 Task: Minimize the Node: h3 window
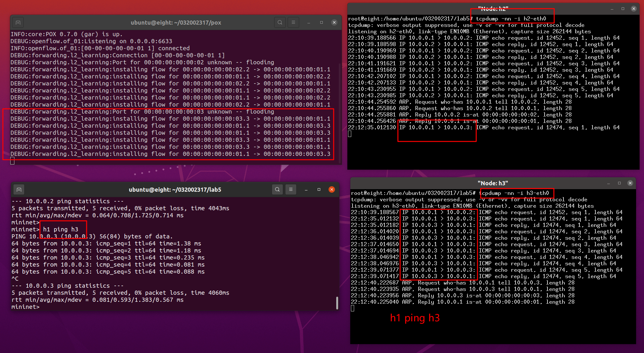coord(608,183)
